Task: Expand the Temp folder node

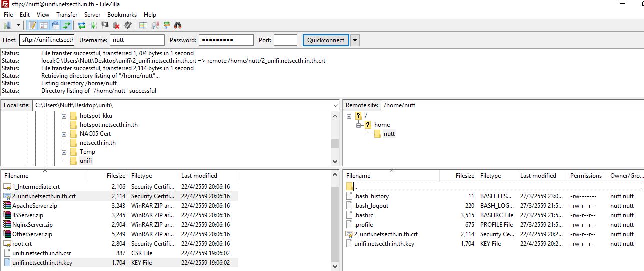Action: [64, 152]
